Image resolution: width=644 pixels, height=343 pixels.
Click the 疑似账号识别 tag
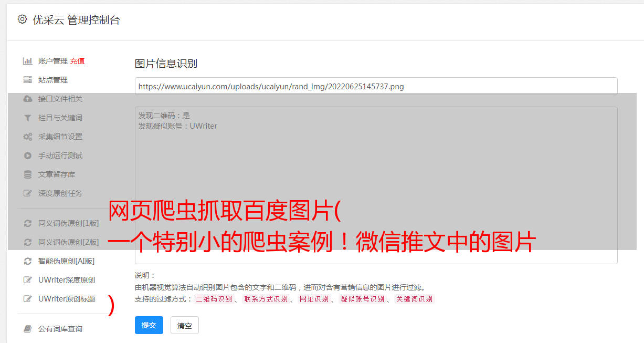point(363,299)
